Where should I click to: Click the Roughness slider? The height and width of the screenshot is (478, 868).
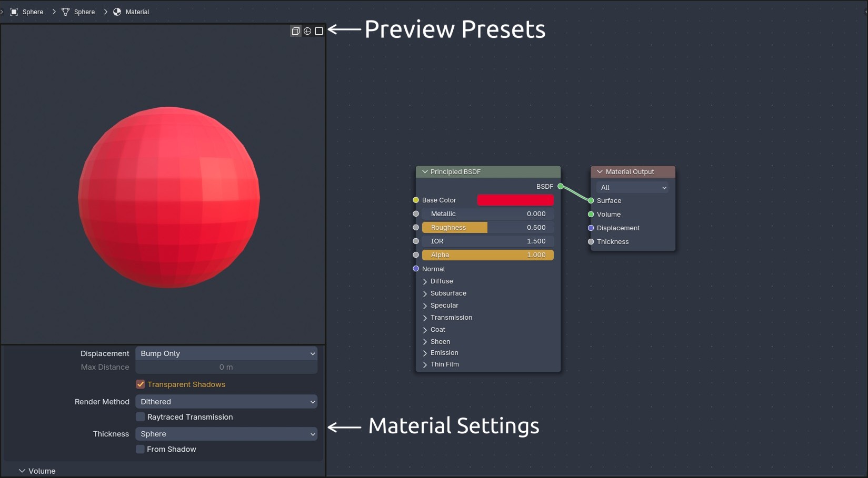(x=488, y=227)
